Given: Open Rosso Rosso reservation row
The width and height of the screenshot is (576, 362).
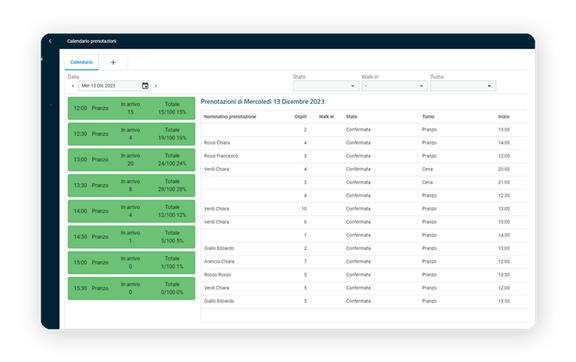Looking at the screenshot, I should 364,275.
